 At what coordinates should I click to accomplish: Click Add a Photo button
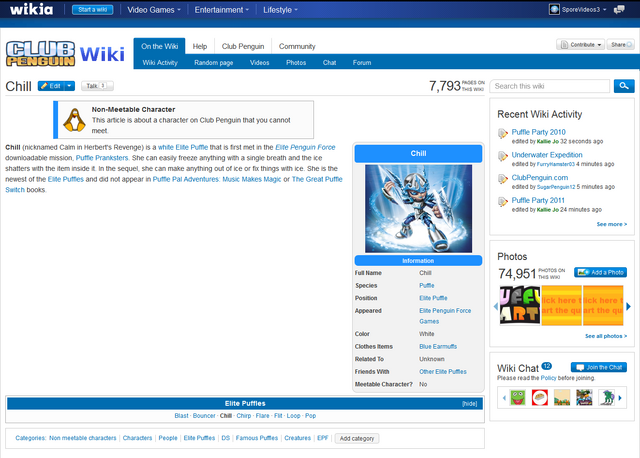pos(600,272)
